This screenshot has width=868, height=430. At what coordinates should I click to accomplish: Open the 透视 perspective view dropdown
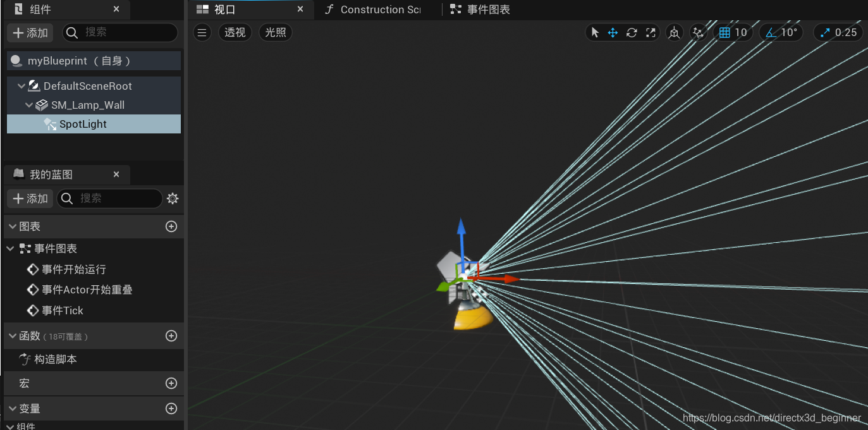pyautogui.click(x=235, y=32)
